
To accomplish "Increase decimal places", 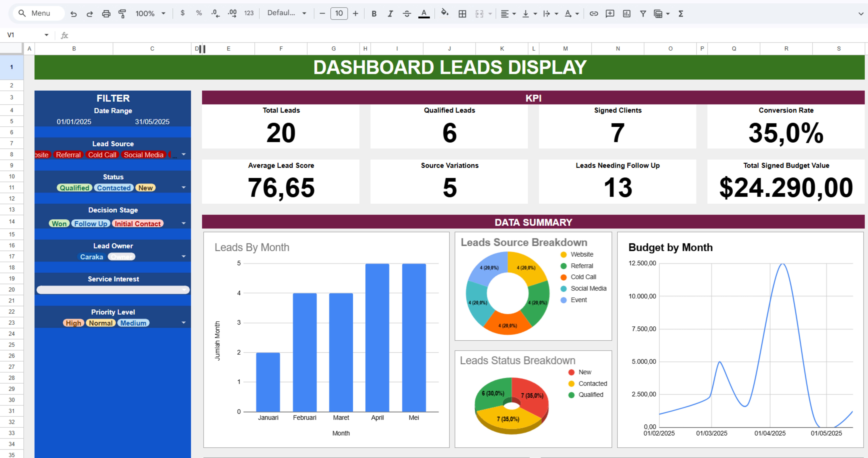I will [232, 13].
